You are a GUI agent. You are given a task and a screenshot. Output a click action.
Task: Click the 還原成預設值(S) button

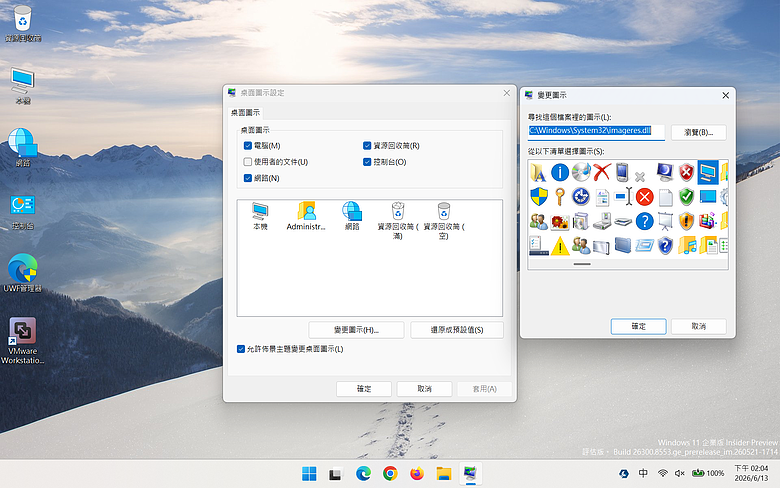coord(457,330)
